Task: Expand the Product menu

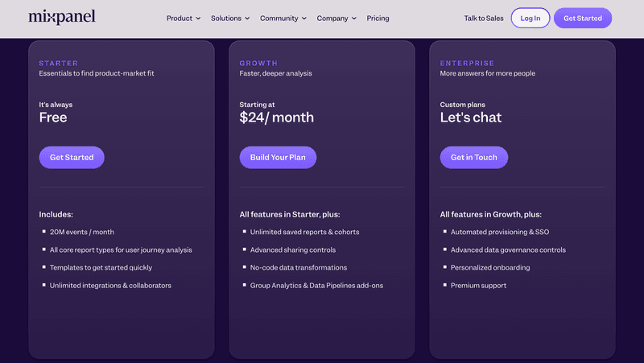Action: click(x=184, y=18)
